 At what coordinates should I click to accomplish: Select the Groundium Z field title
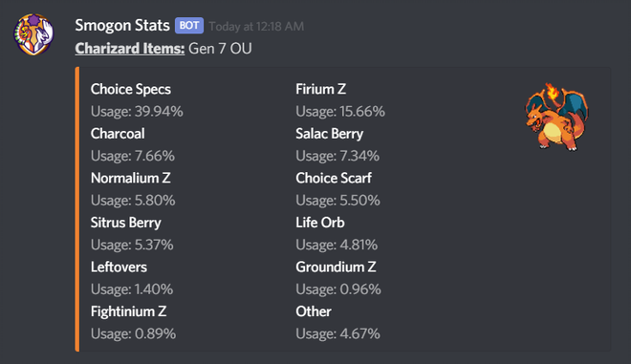click(336, 268)
